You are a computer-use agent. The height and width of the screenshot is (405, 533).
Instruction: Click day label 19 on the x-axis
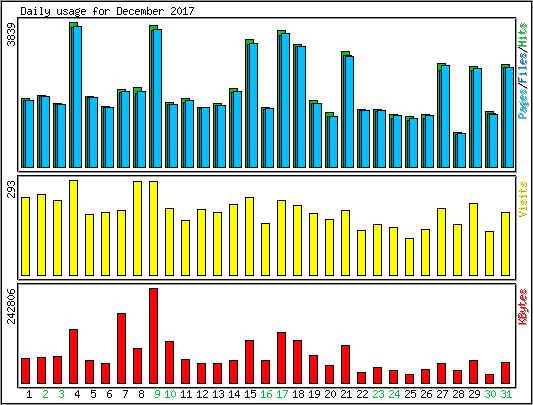314,394
